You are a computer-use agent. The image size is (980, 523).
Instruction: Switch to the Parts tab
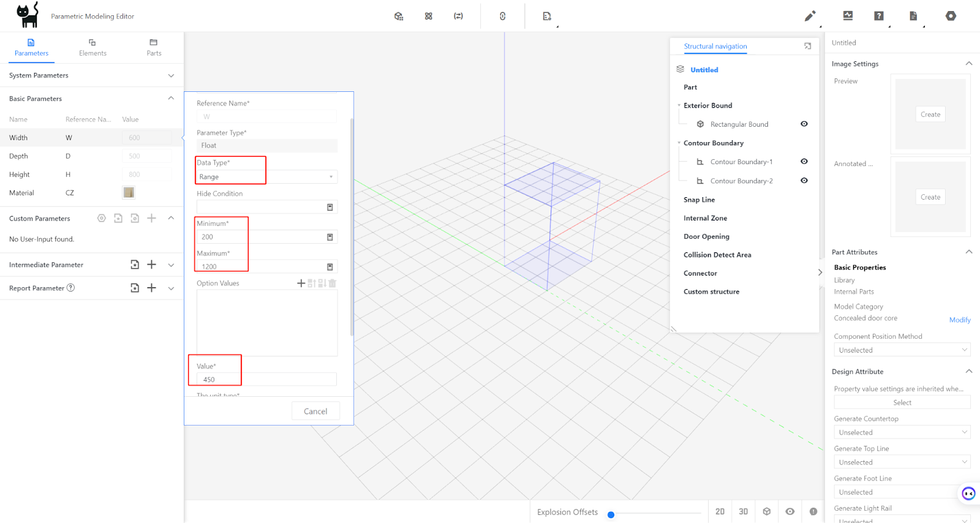[x=154, y=48]
